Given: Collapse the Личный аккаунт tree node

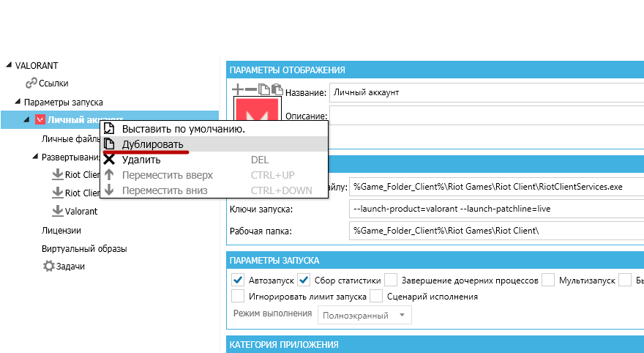Looking at the screenshot, I should 26,119.
